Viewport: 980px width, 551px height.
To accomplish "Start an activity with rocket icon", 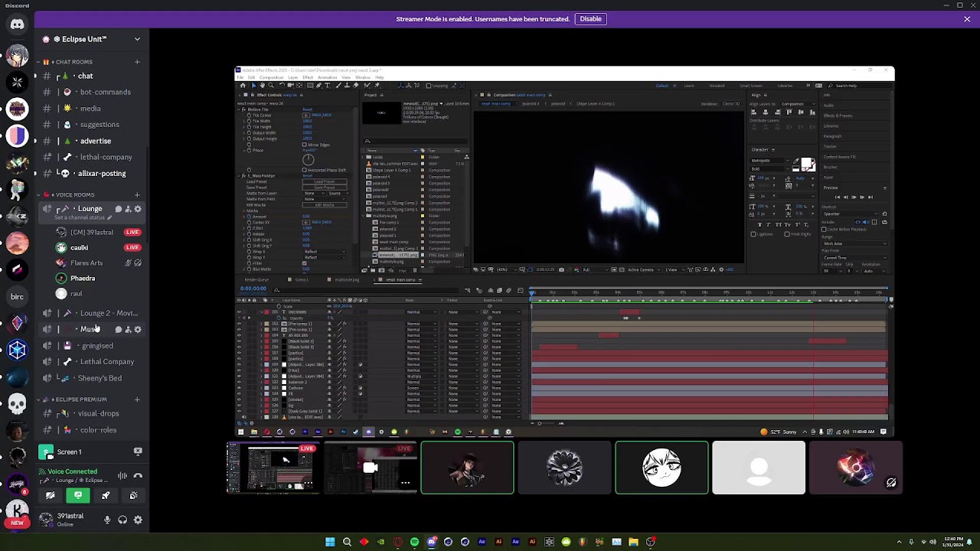I will pyautogui.click(x=106, y=496).
